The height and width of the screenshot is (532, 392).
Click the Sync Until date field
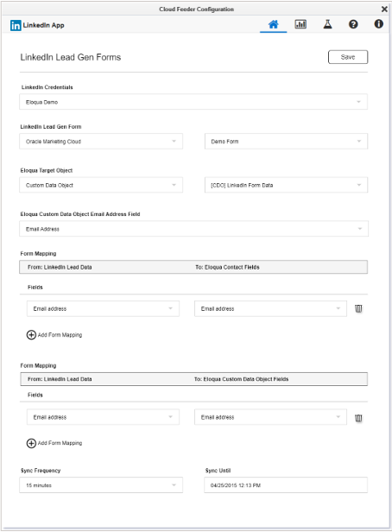[286, 485]
